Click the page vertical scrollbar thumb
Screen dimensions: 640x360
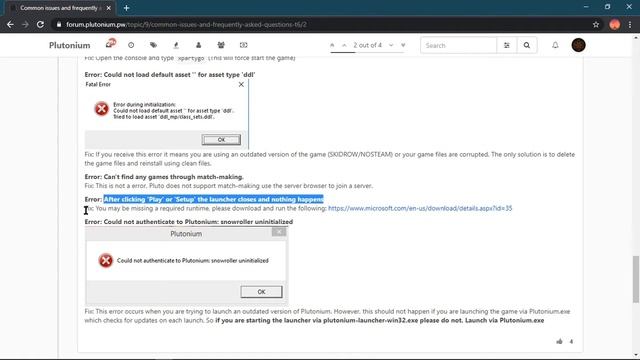(636, 279)
